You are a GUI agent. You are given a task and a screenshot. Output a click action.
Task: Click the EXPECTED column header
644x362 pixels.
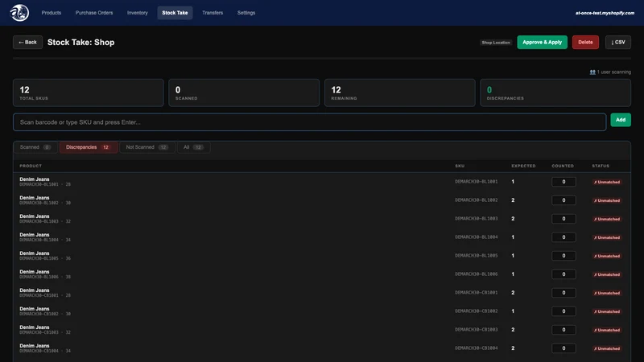tap(523, 166)
